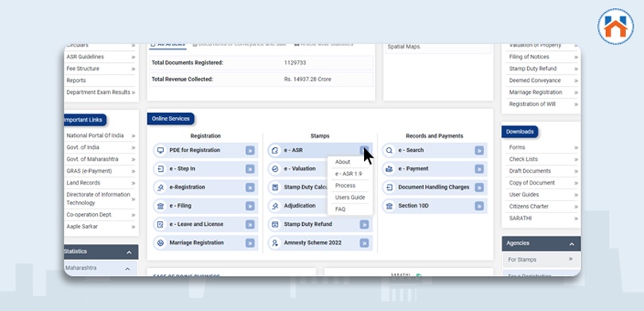Click the Document Handling Charges icon
This screenshot has height=311, width=644.
coord(389,188)
